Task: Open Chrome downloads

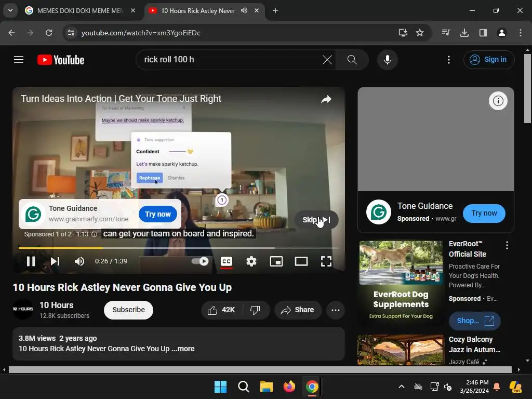Action: point(464,33)
